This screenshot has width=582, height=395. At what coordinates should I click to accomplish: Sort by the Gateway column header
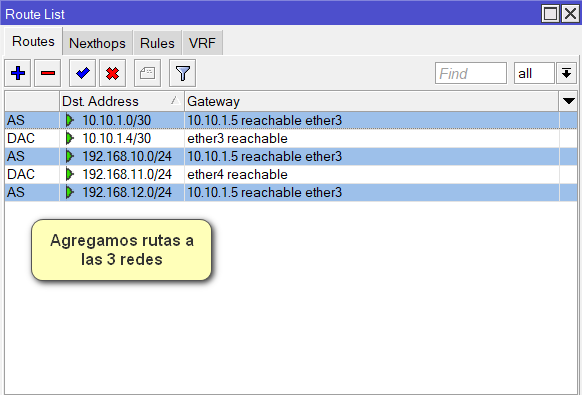point(372,101)
